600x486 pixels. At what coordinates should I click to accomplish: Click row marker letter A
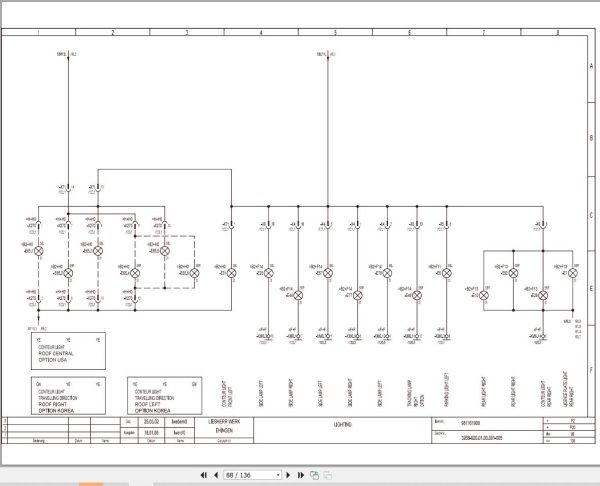coord(592,66)
